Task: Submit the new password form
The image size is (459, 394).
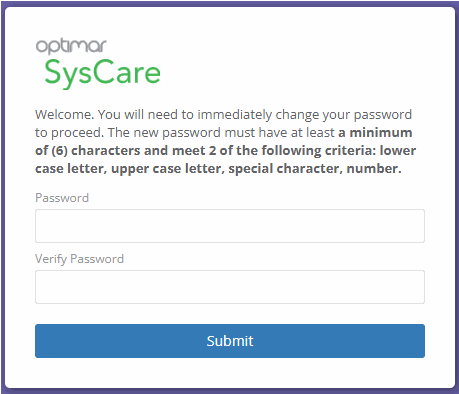Action: (230, 341)
